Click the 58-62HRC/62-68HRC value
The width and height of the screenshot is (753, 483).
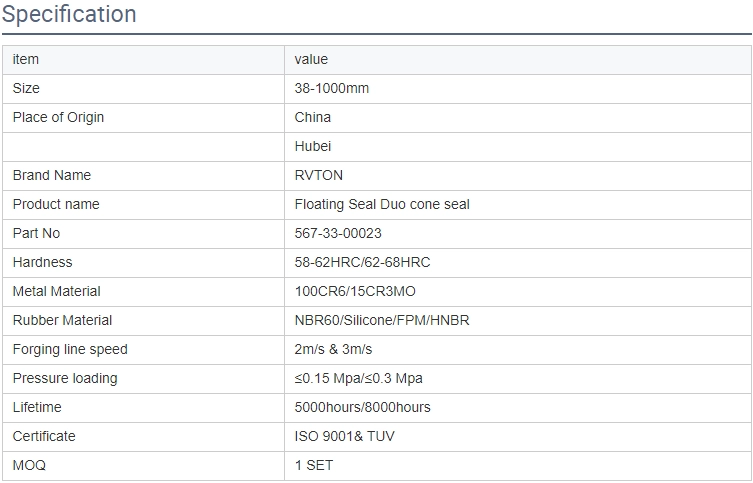point(362,262)
